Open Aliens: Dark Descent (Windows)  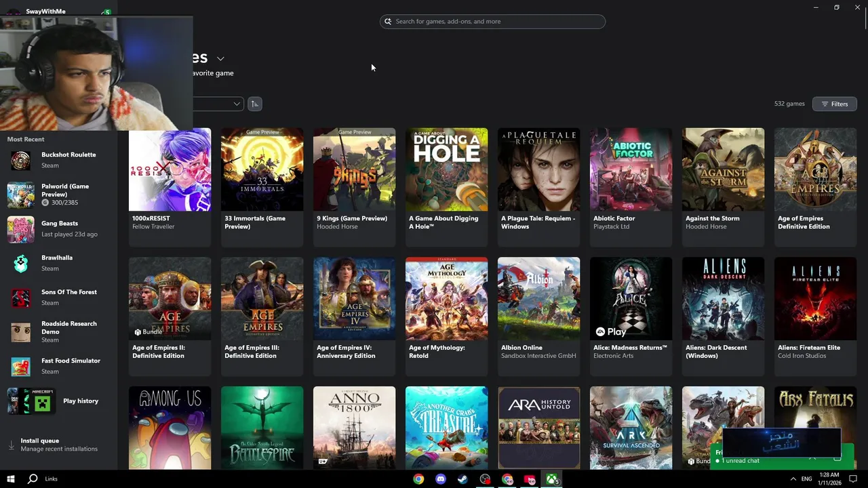click(723, 316)
